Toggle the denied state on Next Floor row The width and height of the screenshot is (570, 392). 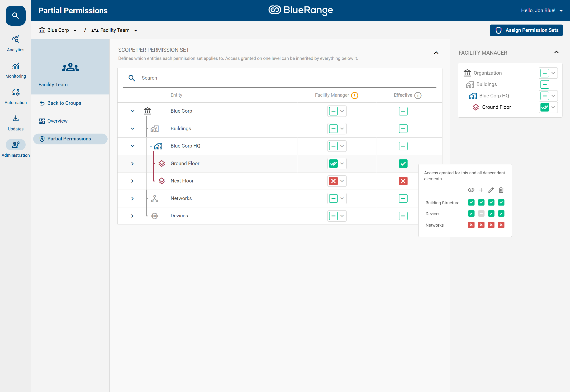pyautogui.click(x=333, y=181)
